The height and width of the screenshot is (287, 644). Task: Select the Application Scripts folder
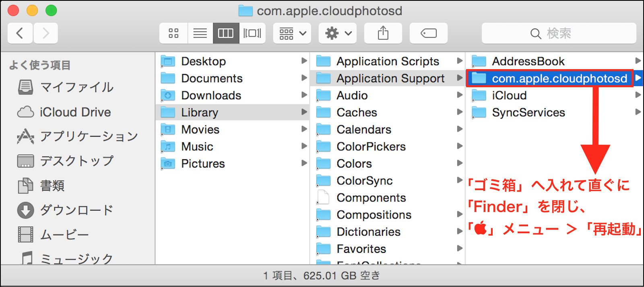[x=388, y=61]
